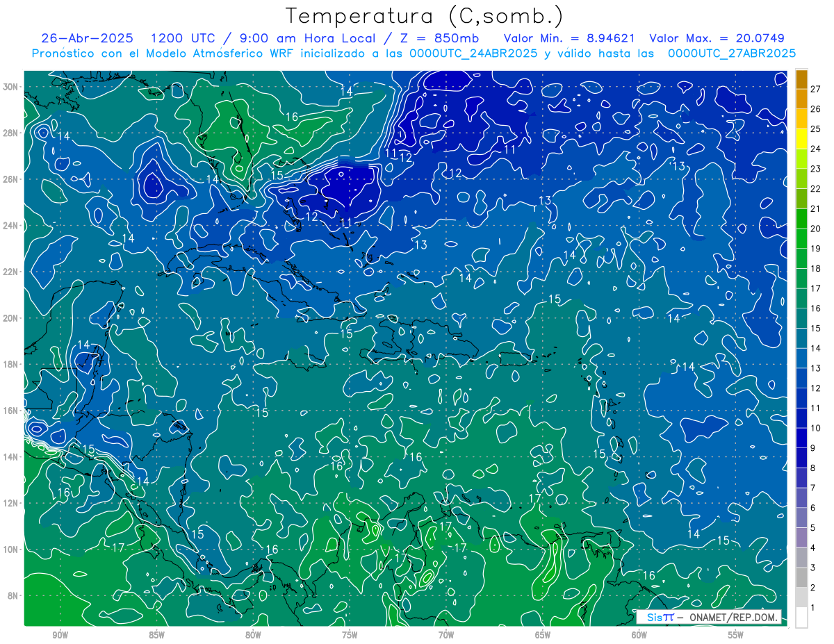Pick the green swatch between 20 and 21

click(802, 219)
